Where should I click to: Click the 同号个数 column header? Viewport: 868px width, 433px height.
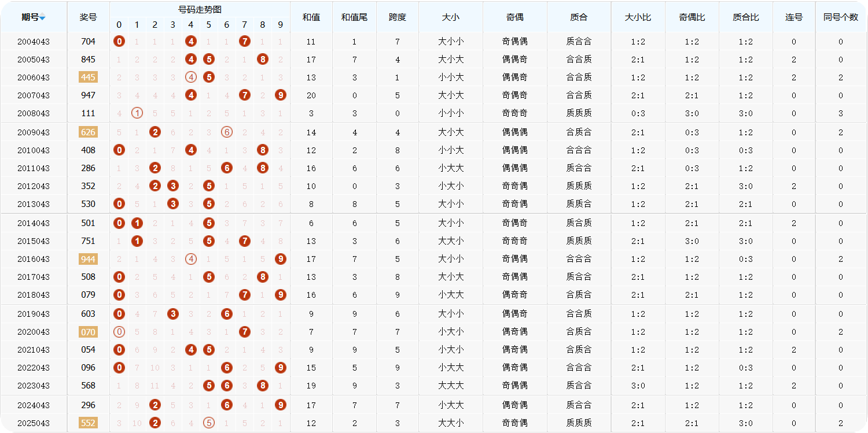coord(841,17)
